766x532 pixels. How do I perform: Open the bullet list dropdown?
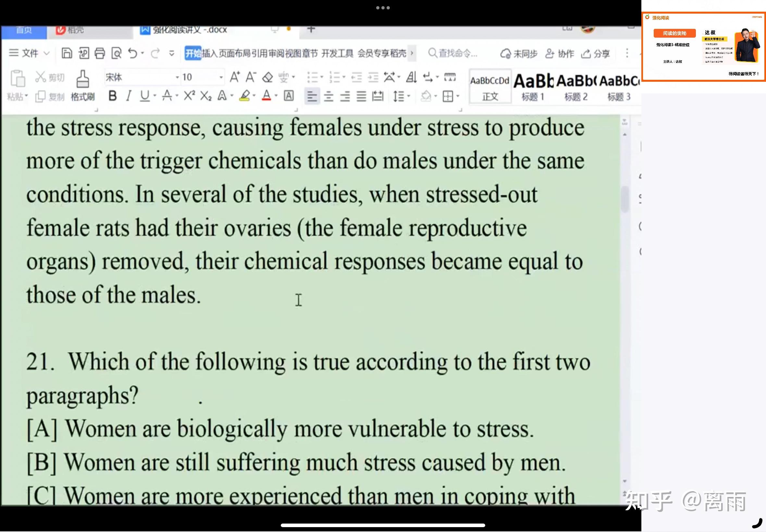(322, 77)
